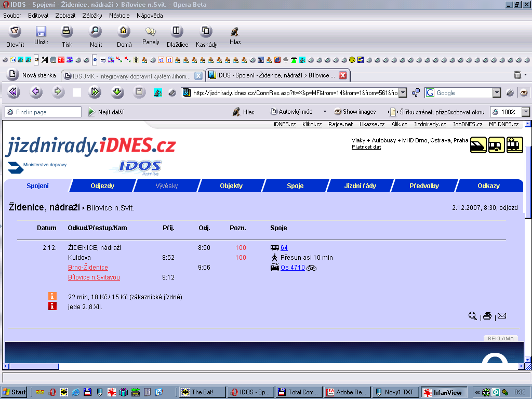Click the Uložit (Save) toolbar icon
The height and width of the screenshot is (399, 532).
(41, 31)
